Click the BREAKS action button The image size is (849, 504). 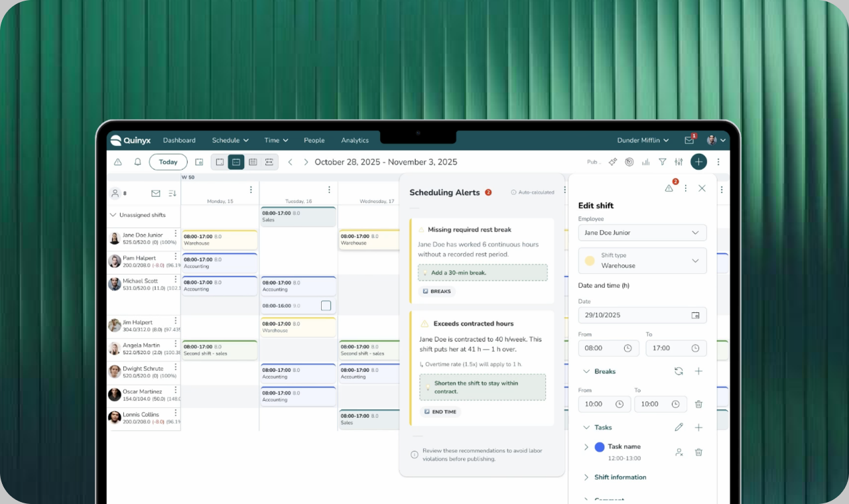coord(437,291)
